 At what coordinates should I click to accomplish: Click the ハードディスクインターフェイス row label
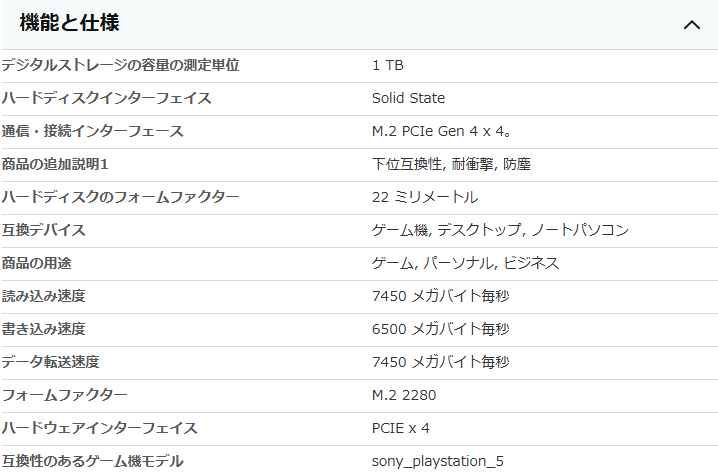coord(106,98)
